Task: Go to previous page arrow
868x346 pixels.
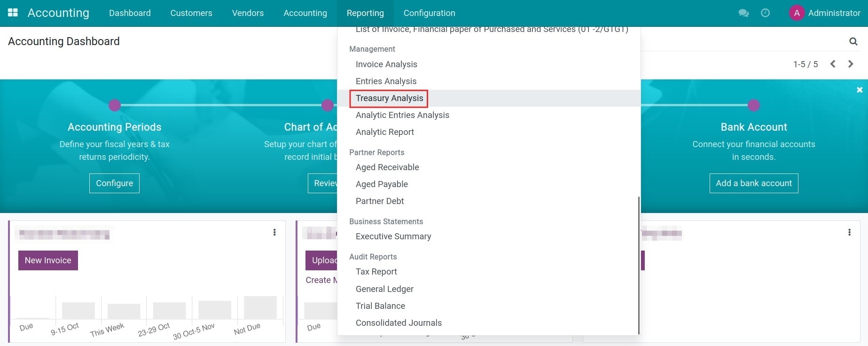Action: click(x=833, y=64)
